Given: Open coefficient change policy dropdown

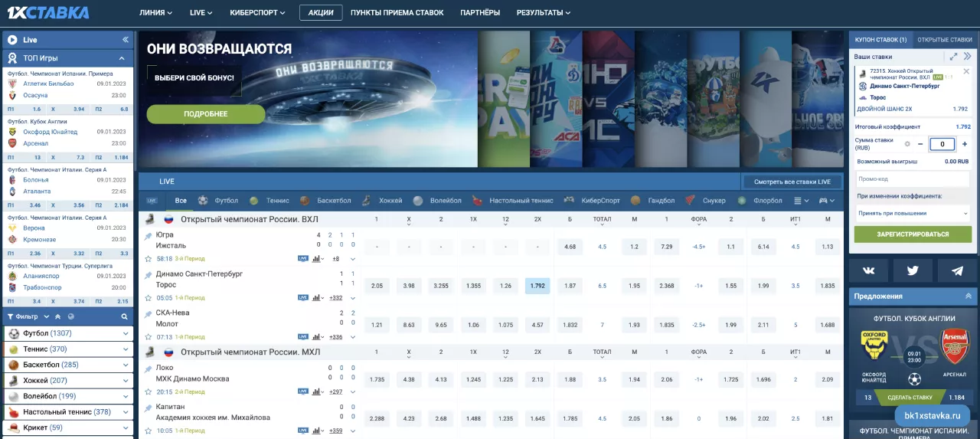Looking at the screenshot, I should pyautogui.click(x=912, y=213).
